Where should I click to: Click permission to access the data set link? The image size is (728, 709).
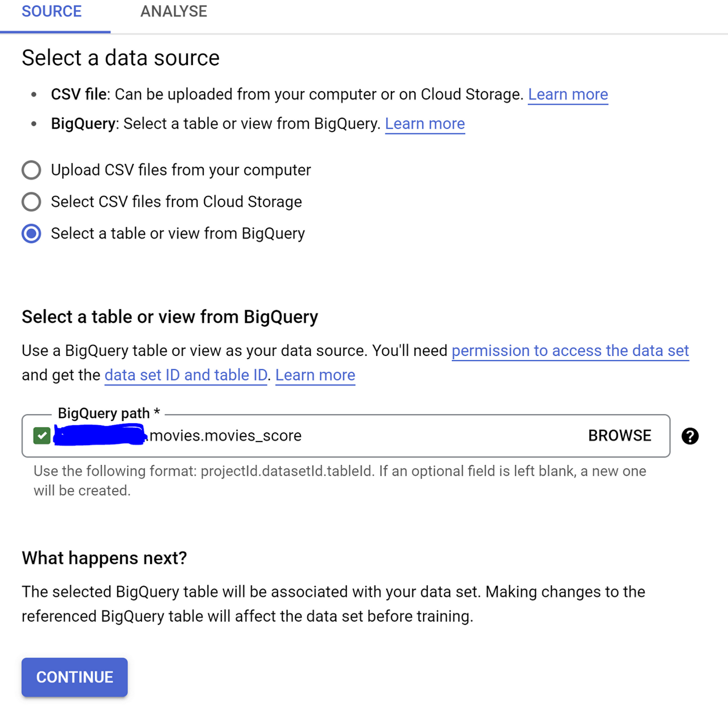pyautogui.click(x=570, y=350)
